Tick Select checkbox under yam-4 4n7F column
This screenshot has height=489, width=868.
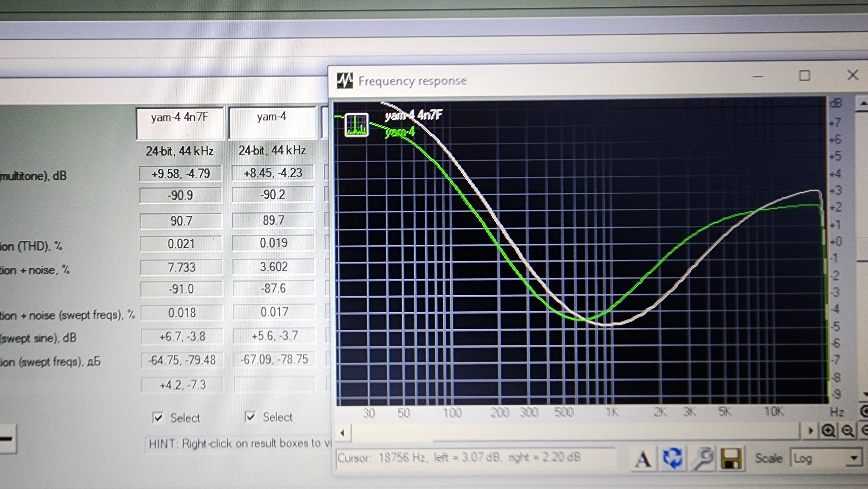tap(158, 418)
